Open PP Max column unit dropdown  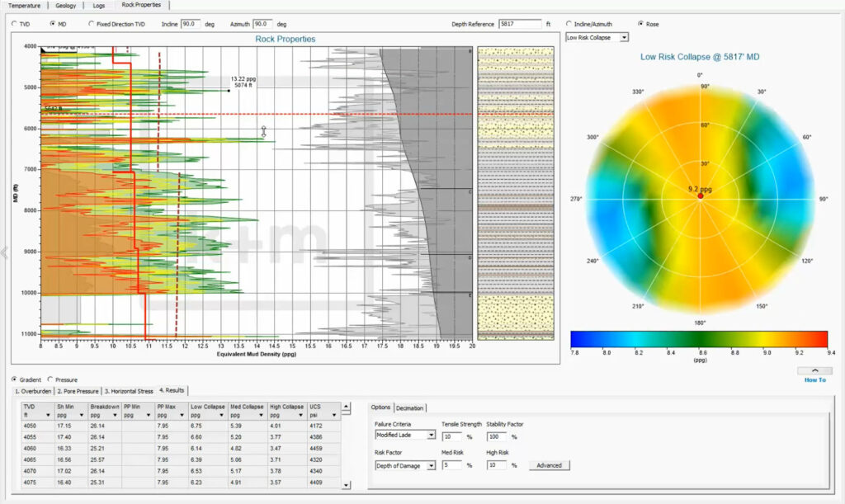tap(182, 415)
